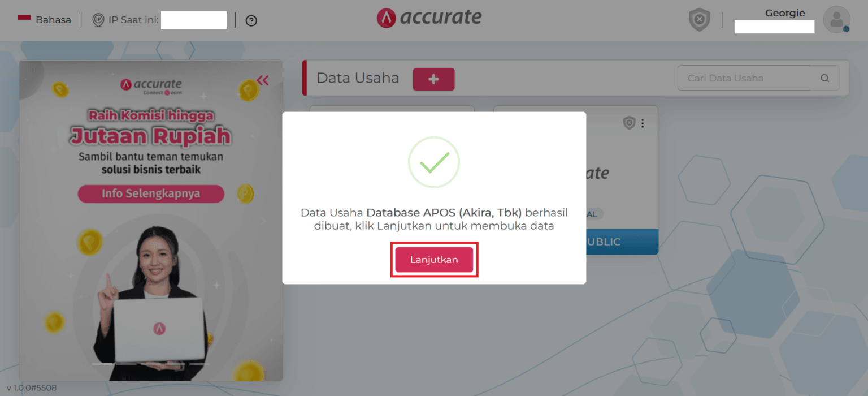Click the Data Usaha heading

[358, 78]
